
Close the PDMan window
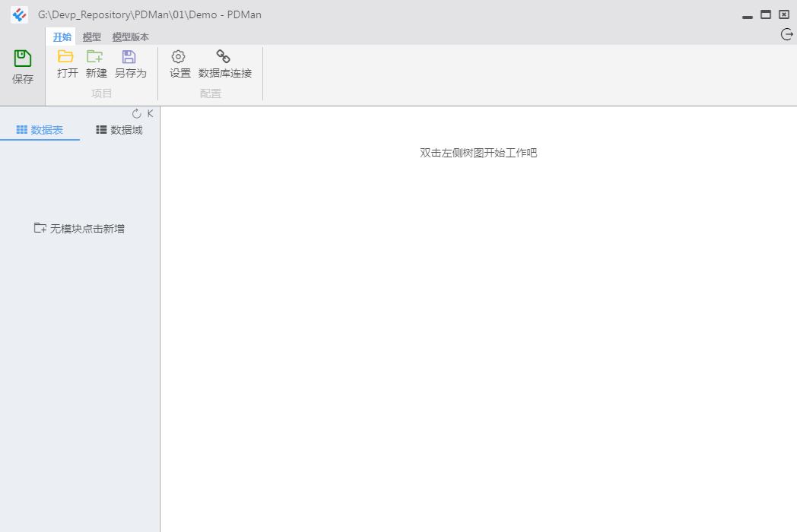[784, 14]
